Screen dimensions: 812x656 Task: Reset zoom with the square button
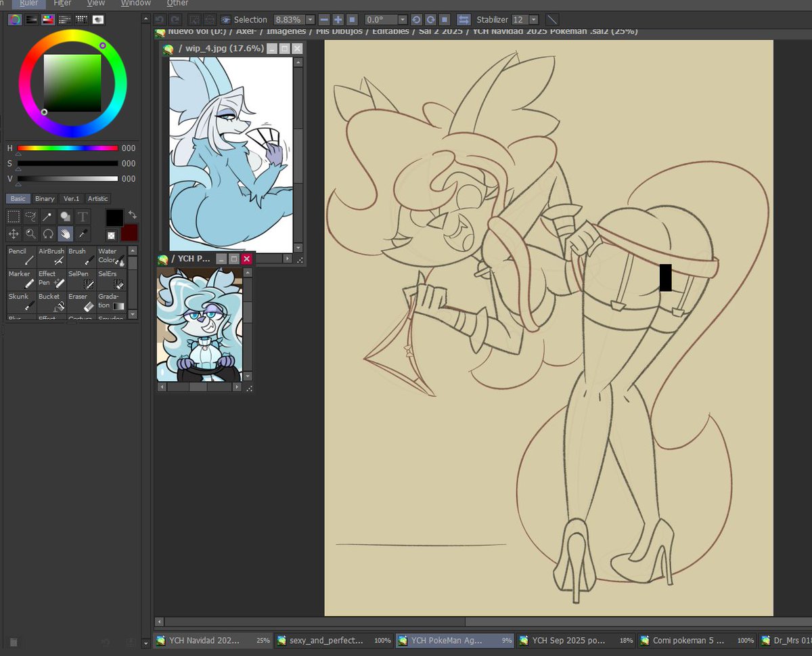(x=352, y=20)
